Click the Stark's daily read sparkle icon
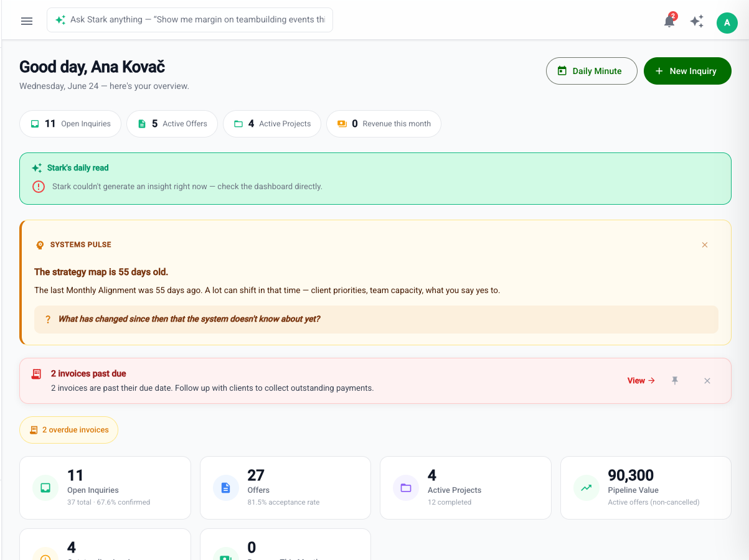This screenshot has height=560, width=749. pyautogui.click(x=37, y=168)
